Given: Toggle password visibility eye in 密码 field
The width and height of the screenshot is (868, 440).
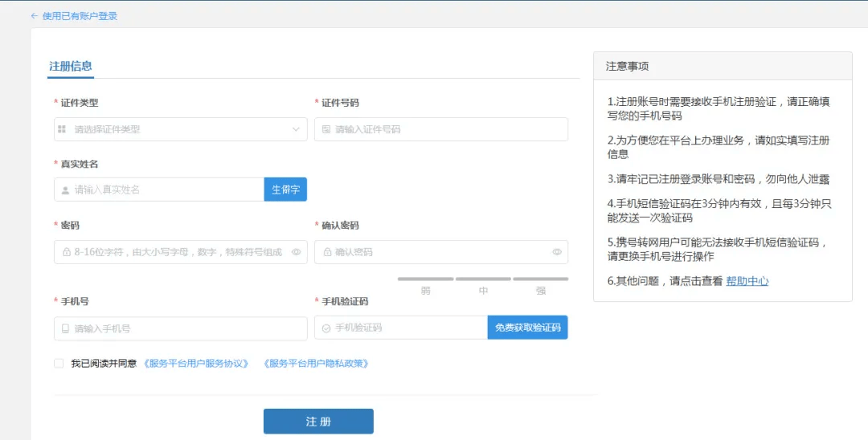Looking at the screenshot, I should pos(296,252).
